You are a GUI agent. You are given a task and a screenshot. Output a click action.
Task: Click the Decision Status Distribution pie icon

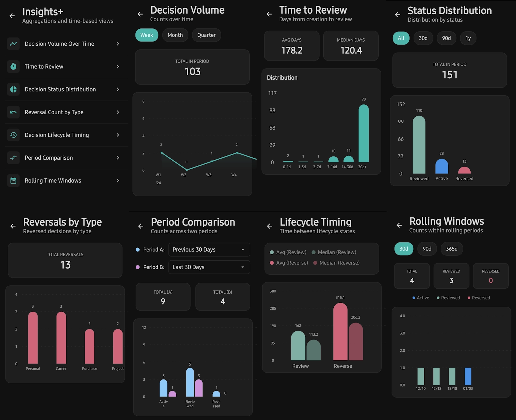coord(13,89)
